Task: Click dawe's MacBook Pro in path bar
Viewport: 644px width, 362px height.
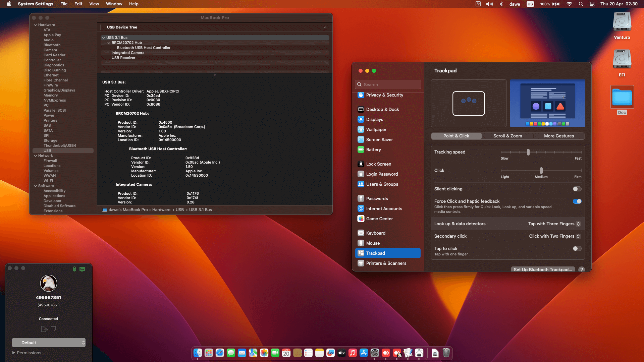Action: (125, 210)
